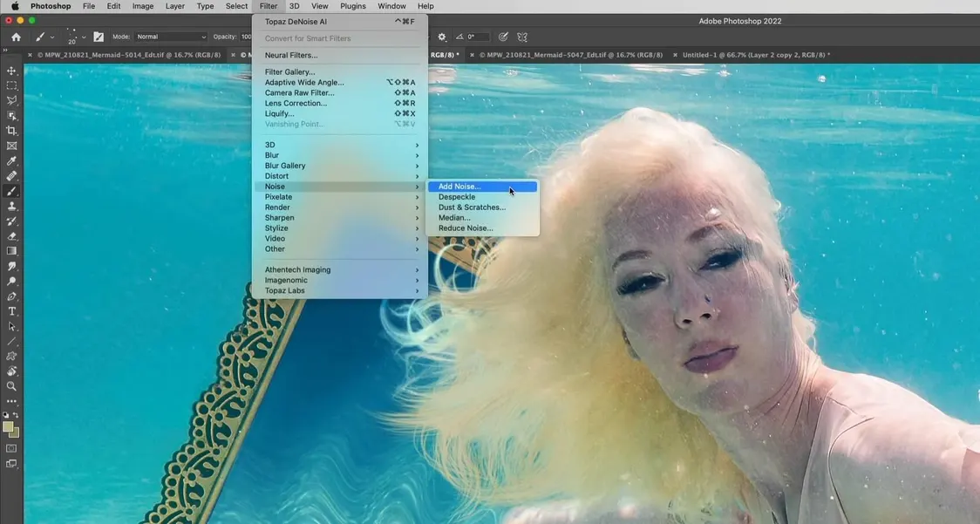Go to the Home screen icon

[x=17, y=37]
